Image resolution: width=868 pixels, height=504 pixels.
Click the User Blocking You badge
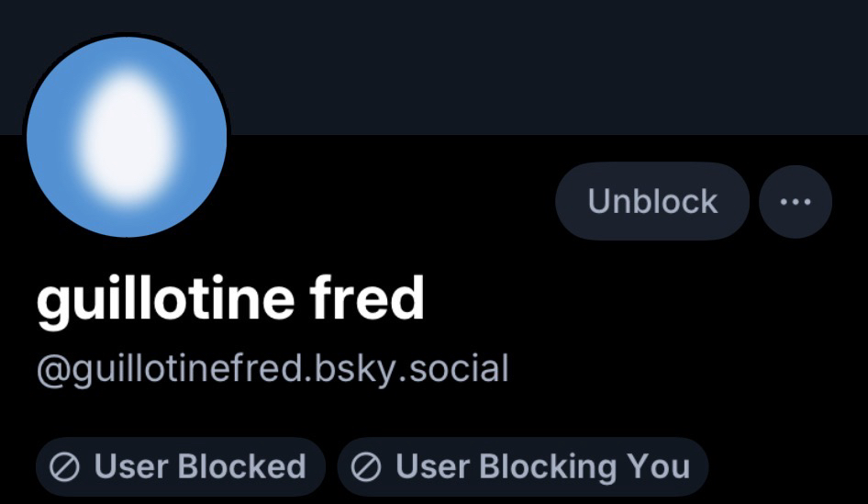click(x=522, y=466)
